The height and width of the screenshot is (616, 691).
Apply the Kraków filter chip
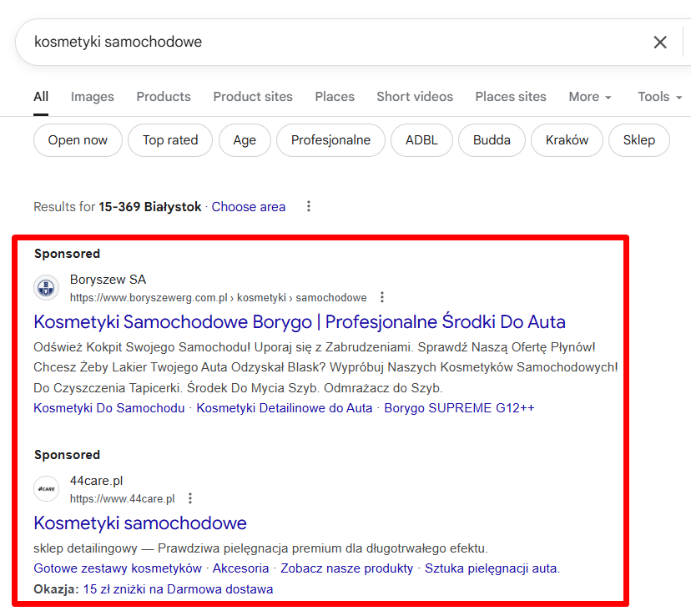pos(567,140)
